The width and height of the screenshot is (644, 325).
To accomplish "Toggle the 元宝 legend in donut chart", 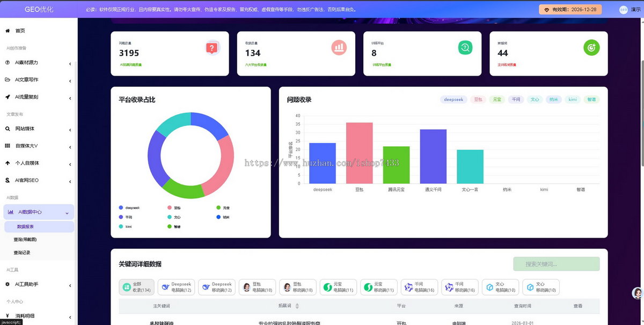I will pos(223,208).
